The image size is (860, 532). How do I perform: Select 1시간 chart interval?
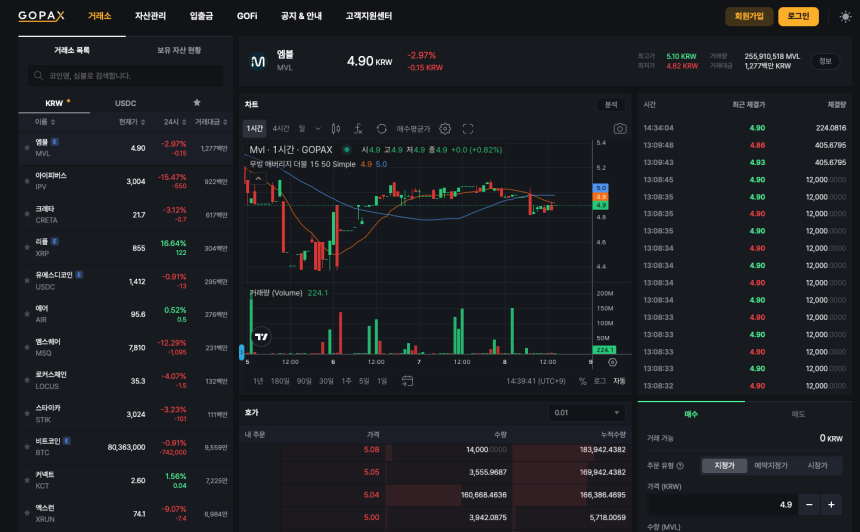point(254,129)
